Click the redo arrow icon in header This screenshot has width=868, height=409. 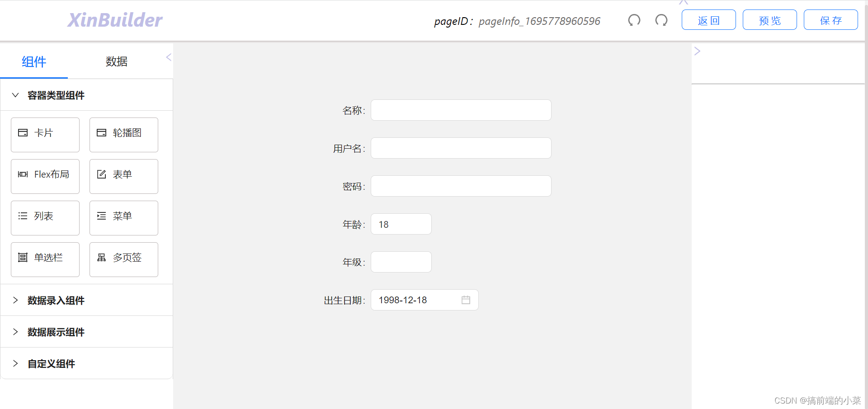(661, 20)
